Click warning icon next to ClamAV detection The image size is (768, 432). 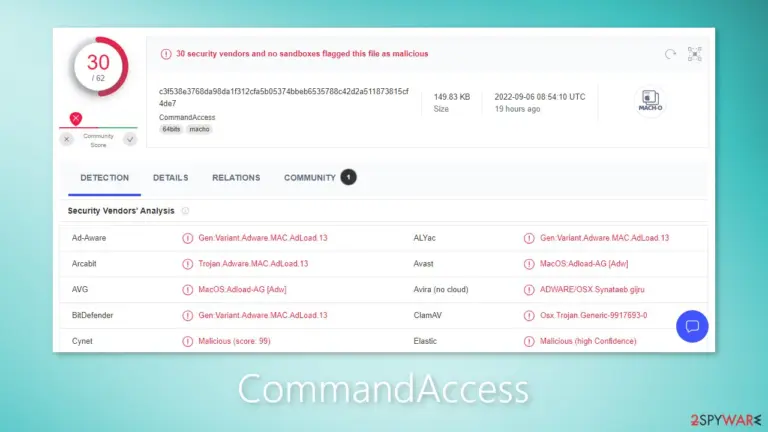[x=529, y=315]
